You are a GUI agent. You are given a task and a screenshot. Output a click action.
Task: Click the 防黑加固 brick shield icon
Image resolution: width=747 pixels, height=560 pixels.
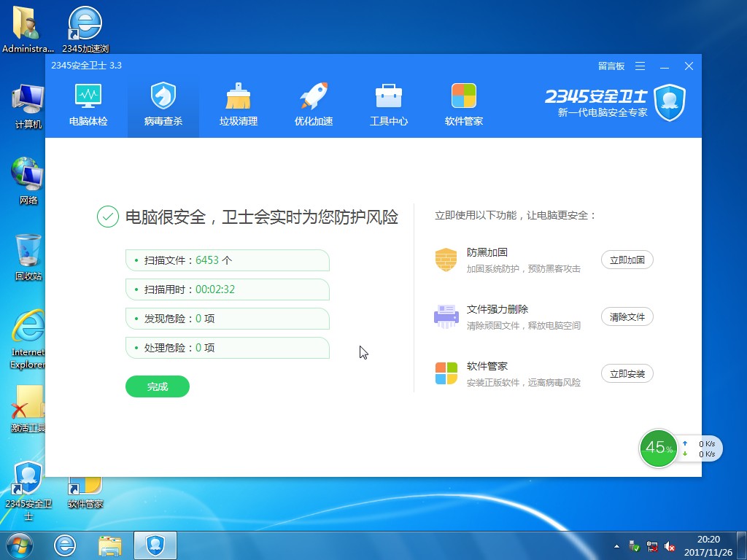click(x=446, y=260)
